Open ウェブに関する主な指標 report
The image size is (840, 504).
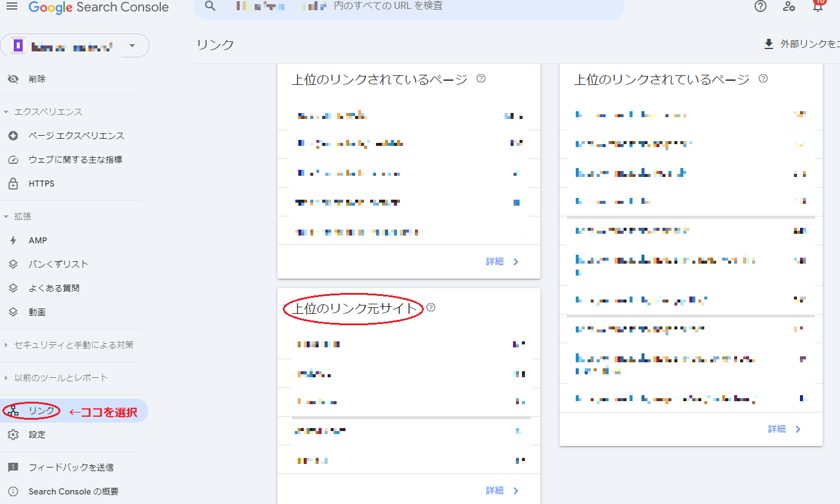tap(75, 160)
